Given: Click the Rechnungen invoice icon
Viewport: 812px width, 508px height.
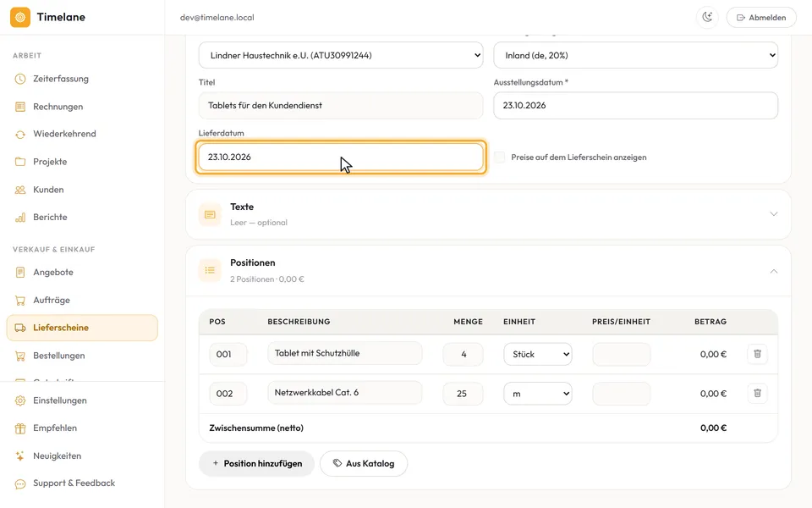Looking at the screenshot, I should [x=20, y=107].
